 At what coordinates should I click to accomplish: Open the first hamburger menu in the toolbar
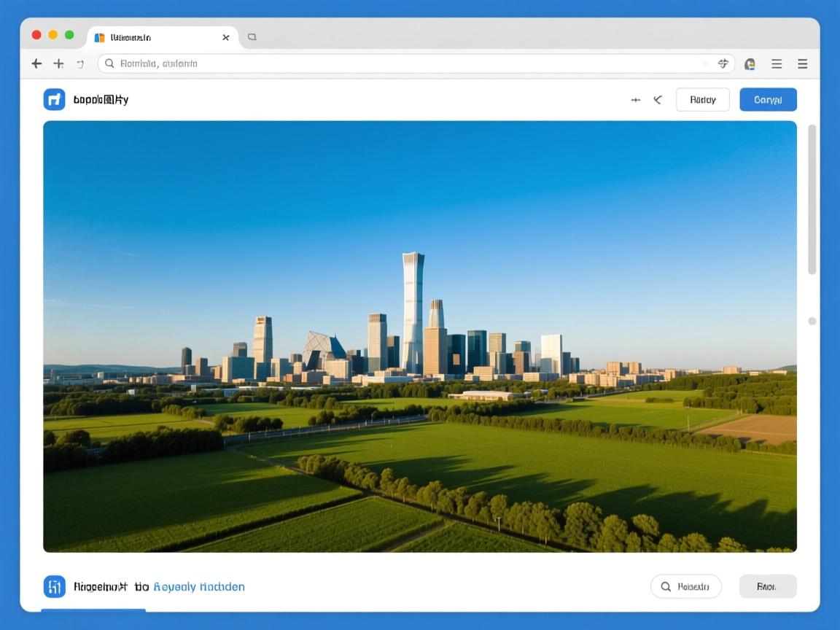[x=777, y=64]
